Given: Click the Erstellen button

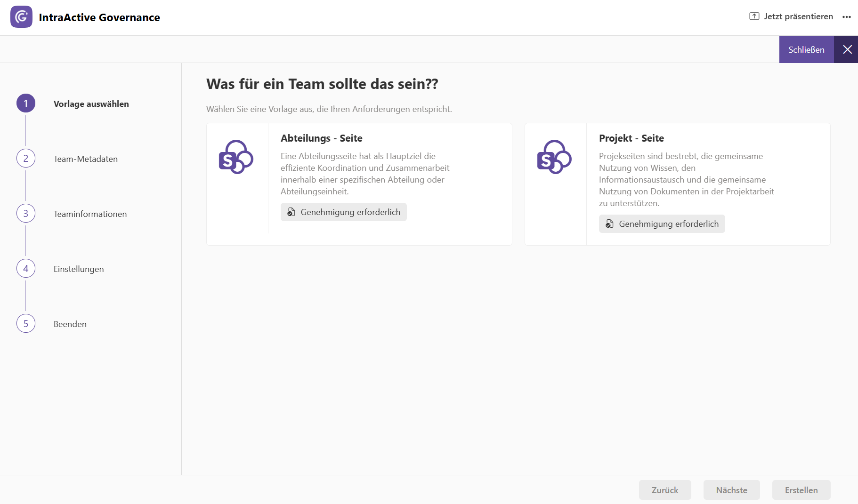Looking at the screenshot, I should tap(801, 490).
